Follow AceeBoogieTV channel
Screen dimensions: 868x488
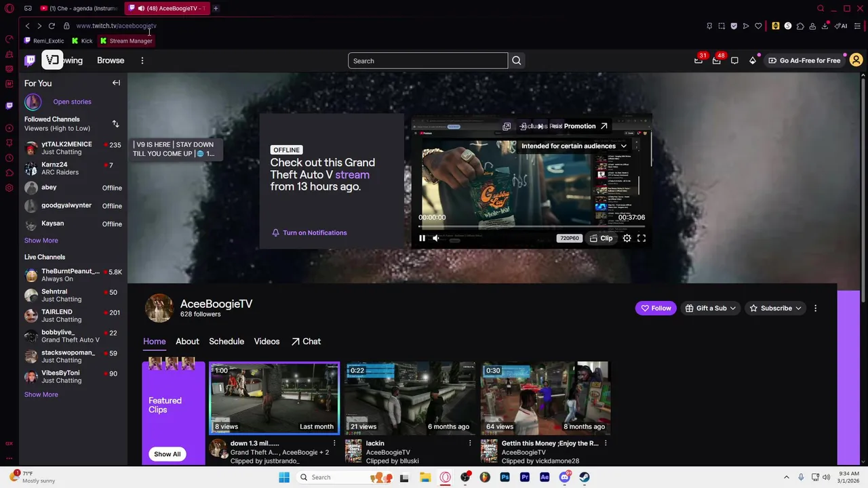pyautogui.click(x=656, y=308)
